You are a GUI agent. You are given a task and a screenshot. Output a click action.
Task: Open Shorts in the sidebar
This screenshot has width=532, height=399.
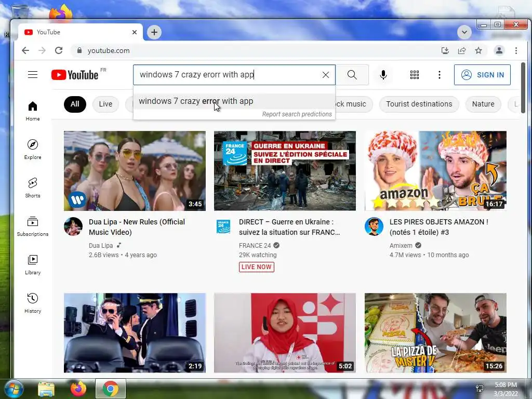tap(33, 188)
